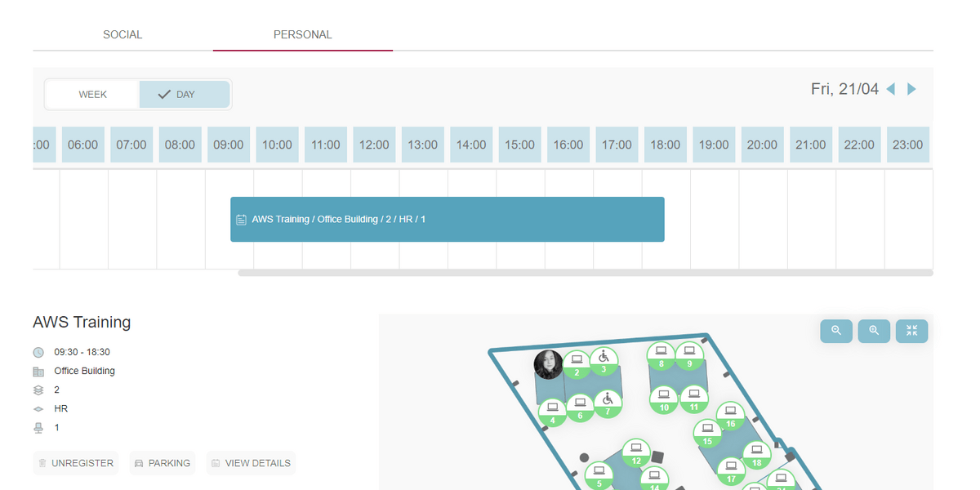Click the Parking button
The height and width of the screenshot is (490, 980).
(162, 463)
